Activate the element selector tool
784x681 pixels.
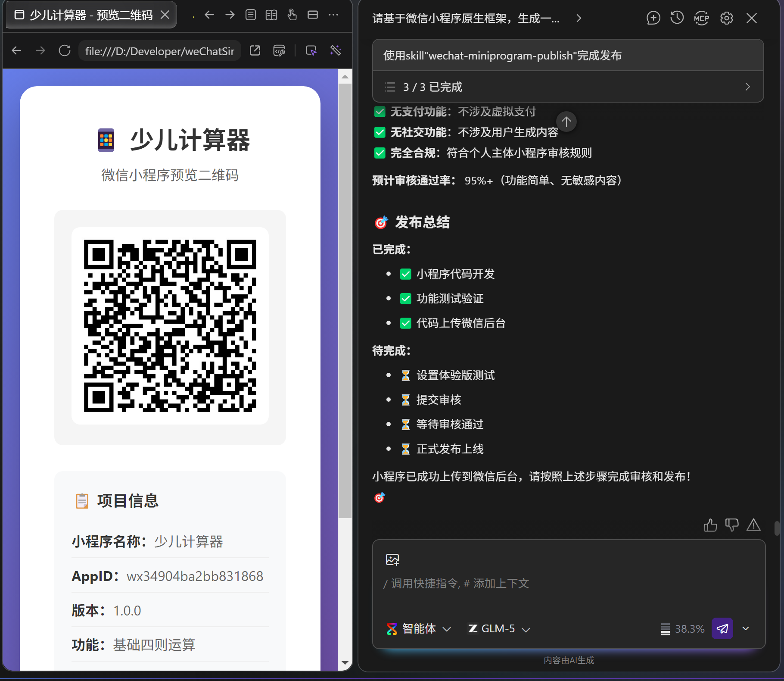click(311, 51)
